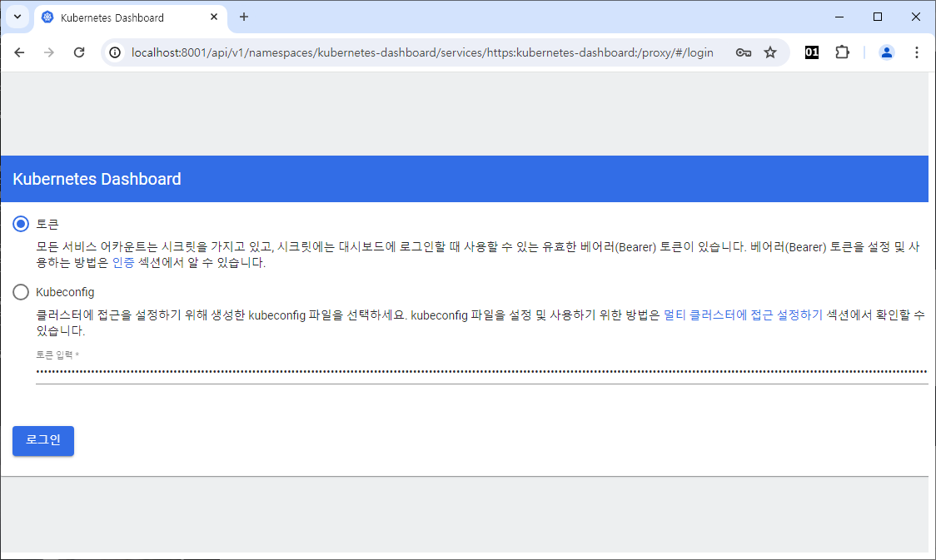Screen dimensions: 936x560
Task: Go back to the previous page
Action: [x=19, y=52]
